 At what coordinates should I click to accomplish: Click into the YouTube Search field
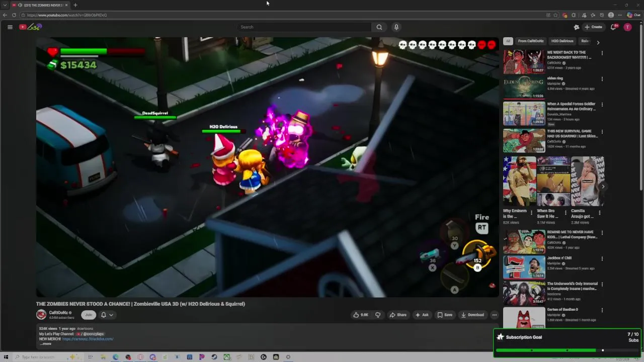tap(304, 27)
